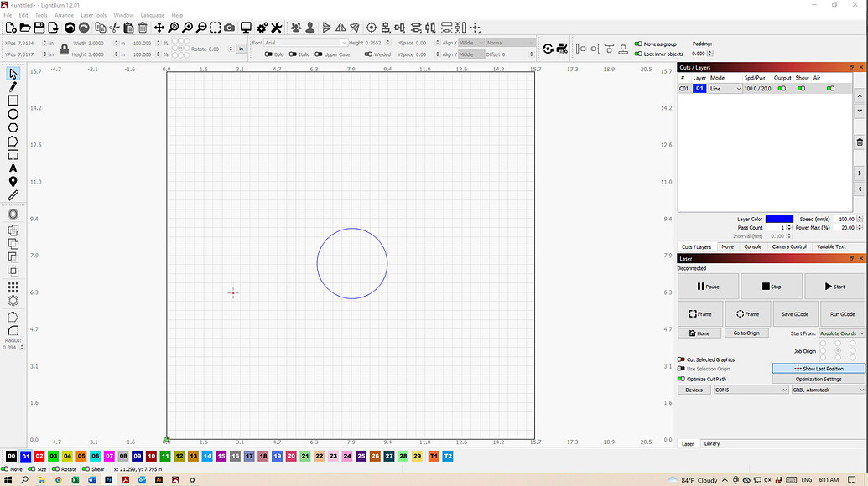Select the Rectangle drawing tool
Viewport: 868px width, 486px height.
(13, 101)
